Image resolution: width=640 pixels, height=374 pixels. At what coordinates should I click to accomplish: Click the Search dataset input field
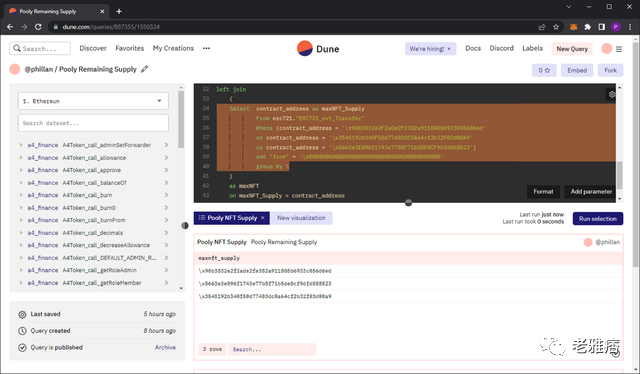[93, 123]
